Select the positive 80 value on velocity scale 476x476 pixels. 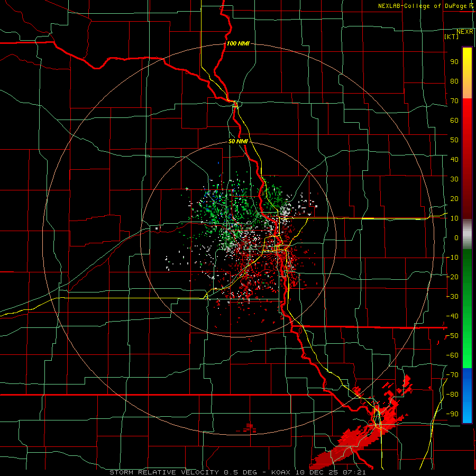pyautogui.click(x=454, y=81)
